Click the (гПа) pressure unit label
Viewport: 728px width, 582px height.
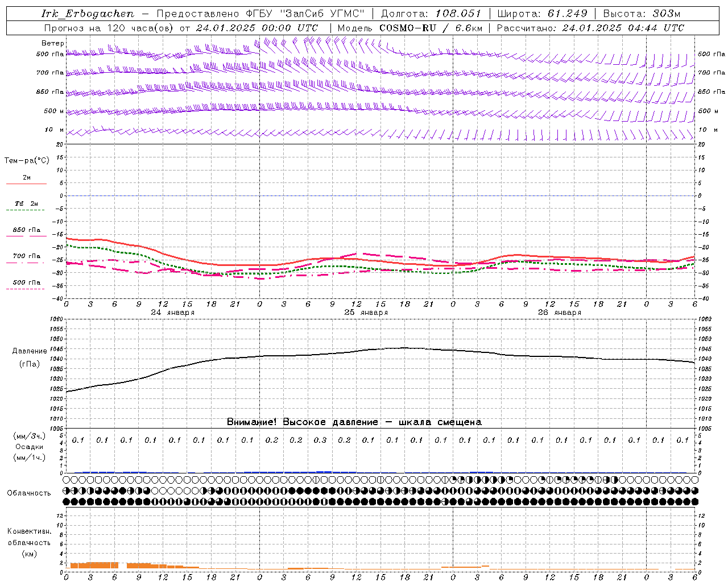(x=30, y=364)
